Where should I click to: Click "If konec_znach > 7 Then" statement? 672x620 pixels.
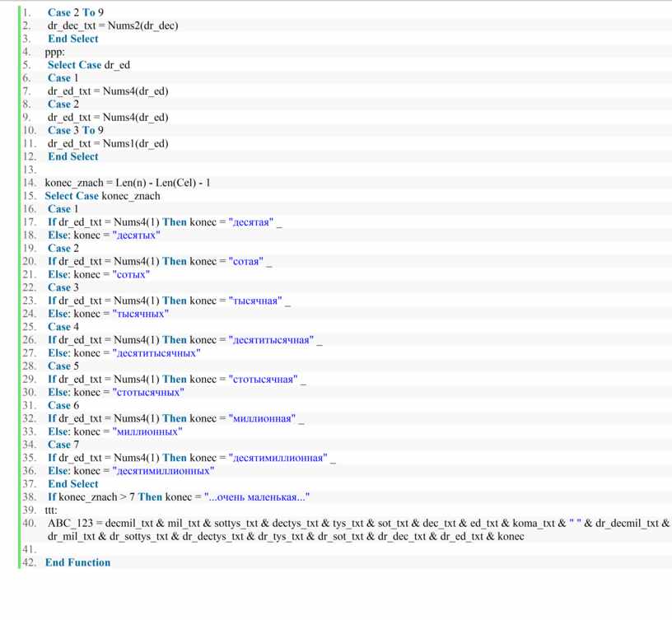(x=105, y=497)
